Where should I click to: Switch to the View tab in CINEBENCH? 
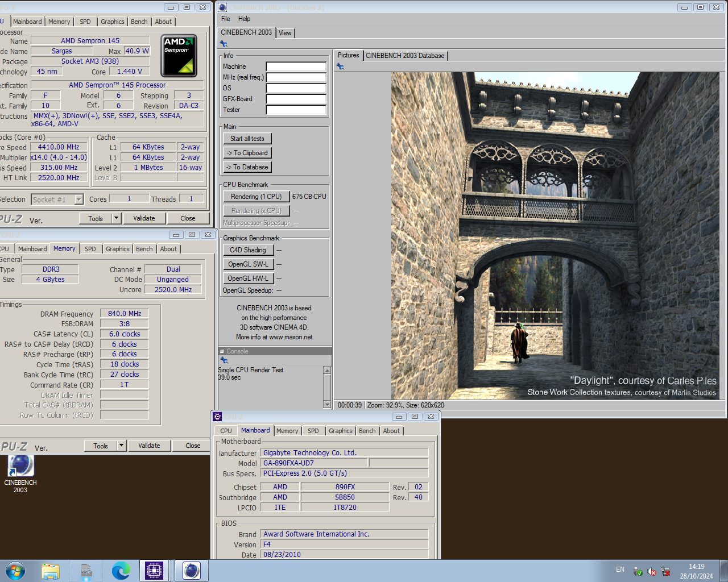point(286,33)
